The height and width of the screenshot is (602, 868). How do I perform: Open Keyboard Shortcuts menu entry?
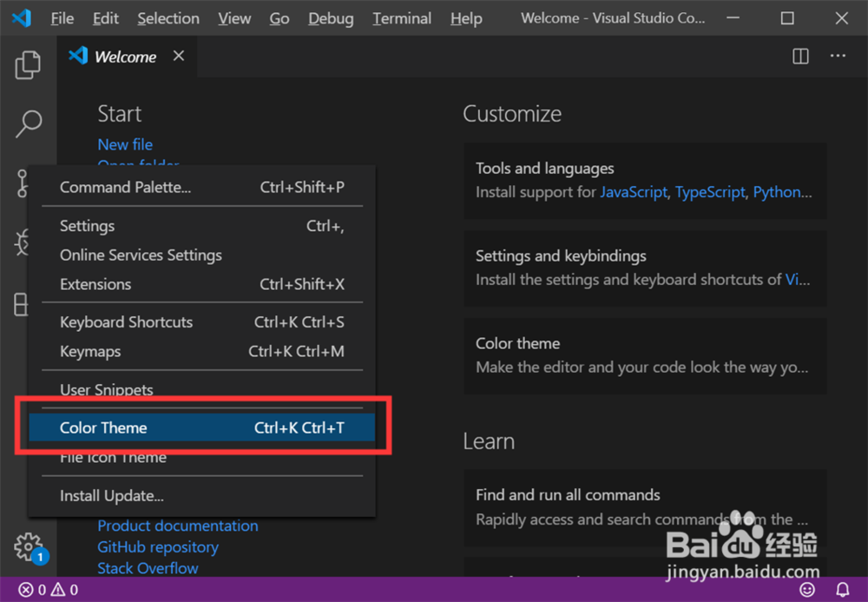(x=126, y=321)
